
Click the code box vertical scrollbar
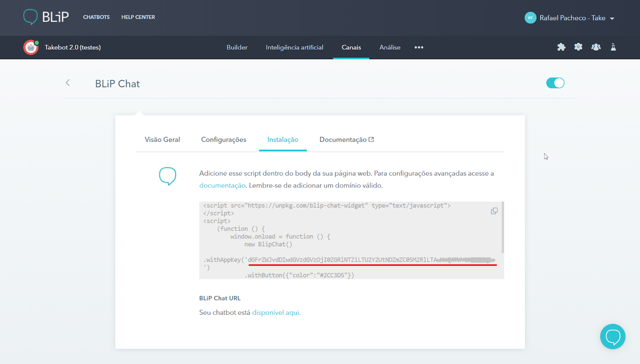pos(502,228)
